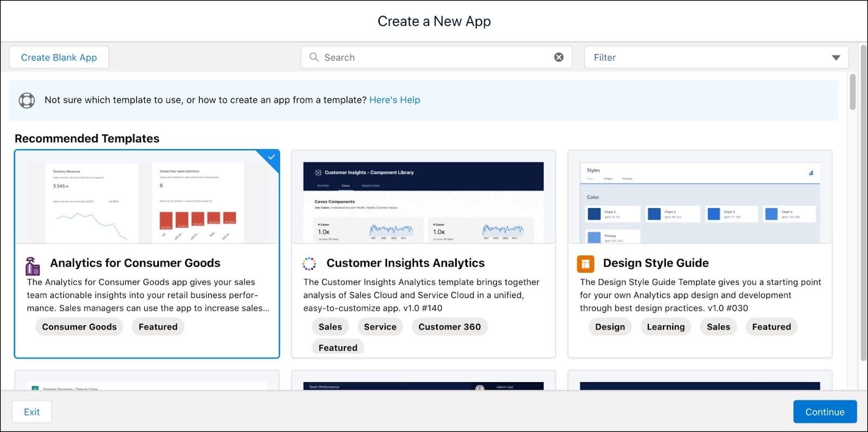Viewport: 868px width, 432px height.
Task: Click the Design Style Guide title
Action: (x=655, y=263)
